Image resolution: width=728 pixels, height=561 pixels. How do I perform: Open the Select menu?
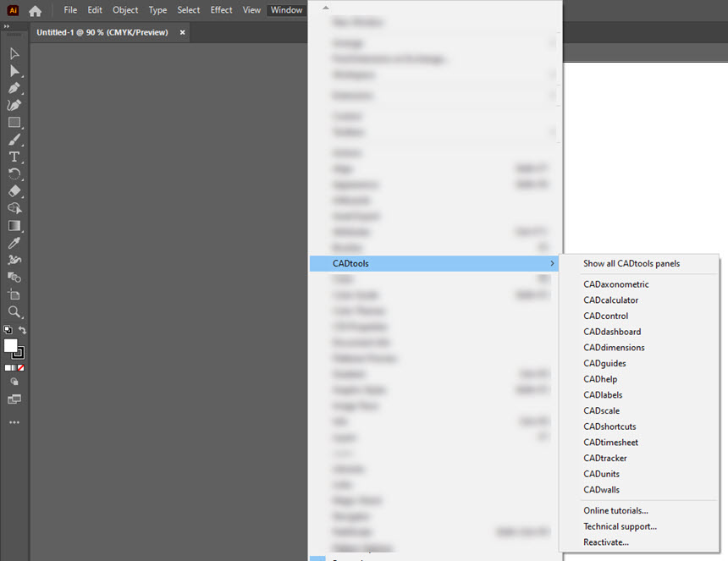[189, 10]
